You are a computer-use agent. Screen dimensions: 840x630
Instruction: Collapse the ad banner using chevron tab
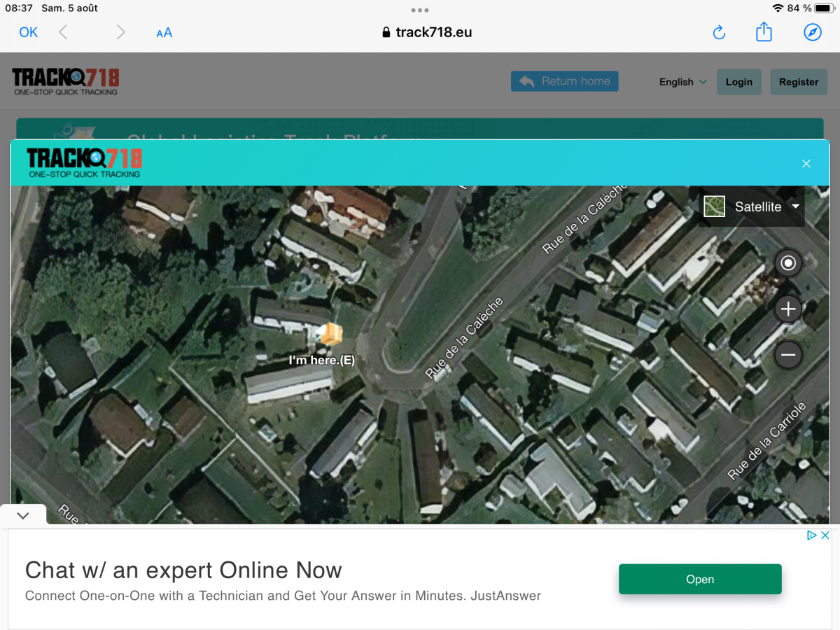23,516
